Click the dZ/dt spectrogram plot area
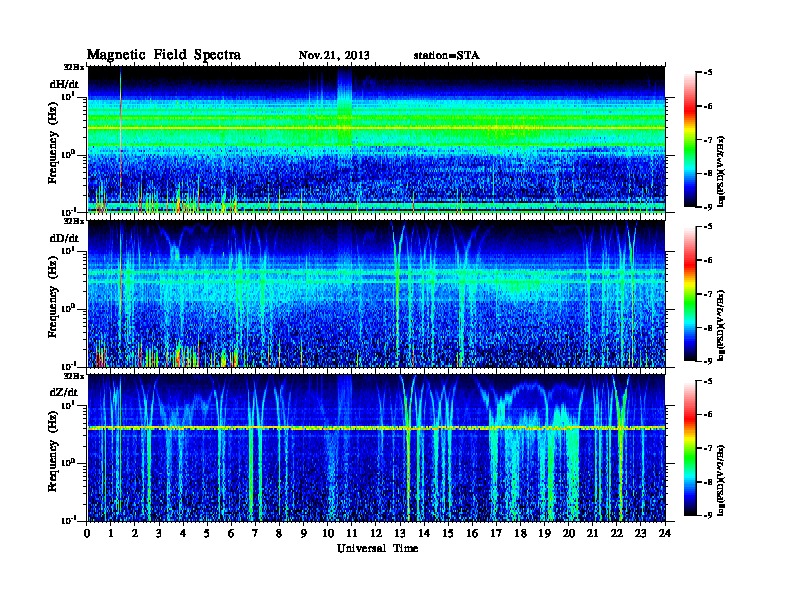The image size is (792, 612). click(376, 448)
